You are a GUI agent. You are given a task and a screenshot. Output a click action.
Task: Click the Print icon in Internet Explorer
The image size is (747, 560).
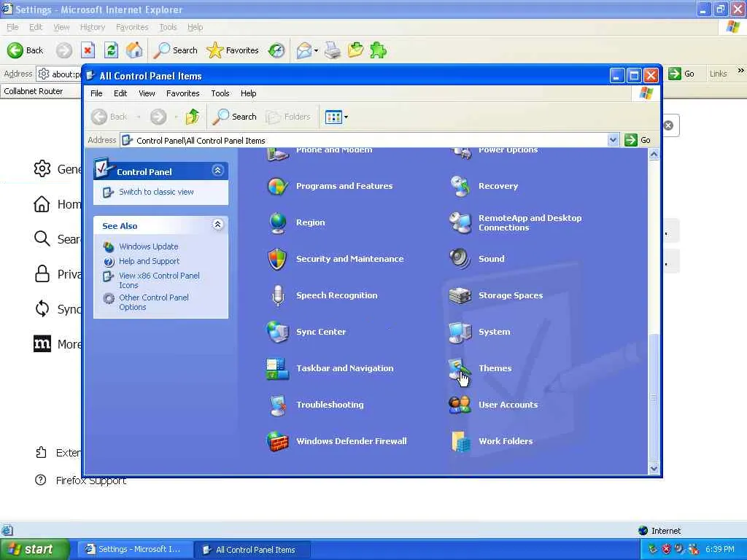pos(333,50)
